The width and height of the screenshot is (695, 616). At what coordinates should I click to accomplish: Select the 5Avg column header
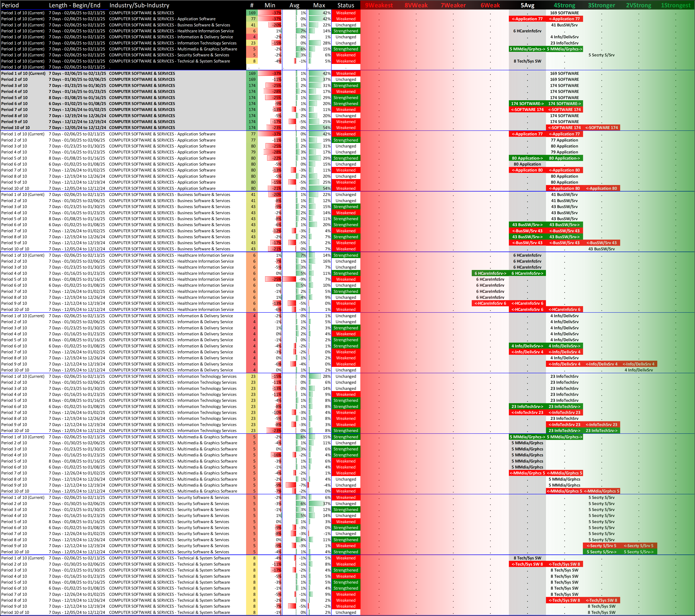(527, 5)
